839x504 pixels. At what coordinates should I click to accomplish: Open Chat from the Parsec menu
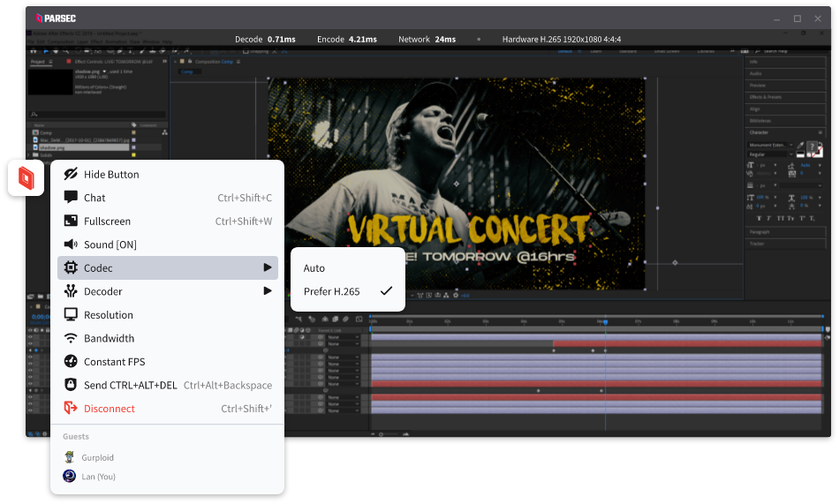[168, 198]
